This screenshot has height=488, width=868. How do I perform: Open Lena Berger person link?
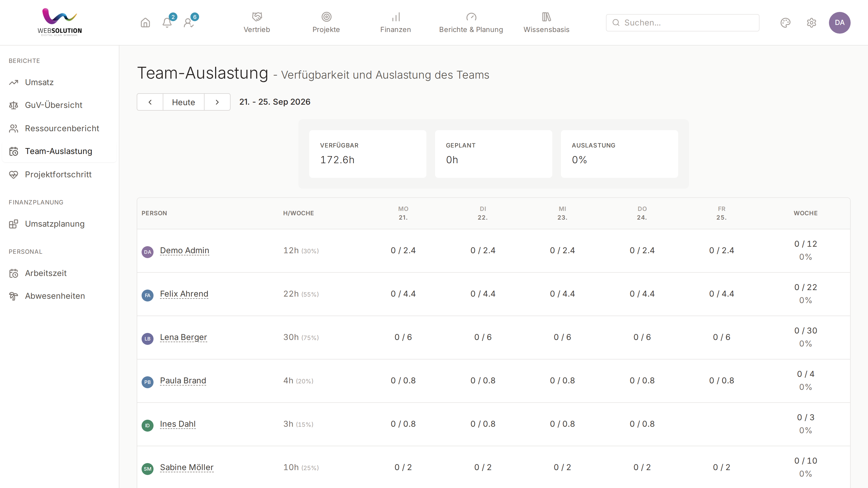click(183, 337)
